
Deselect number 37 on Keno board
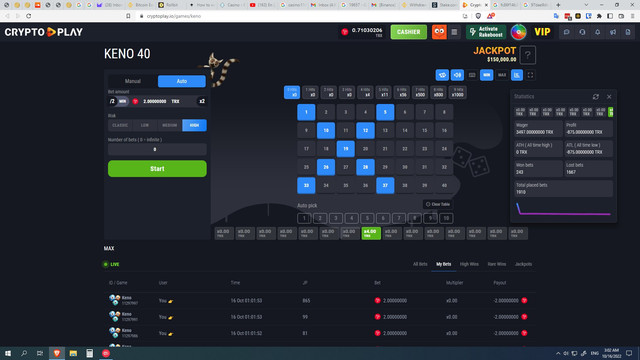pyautogui.click(x=385, y=185)
